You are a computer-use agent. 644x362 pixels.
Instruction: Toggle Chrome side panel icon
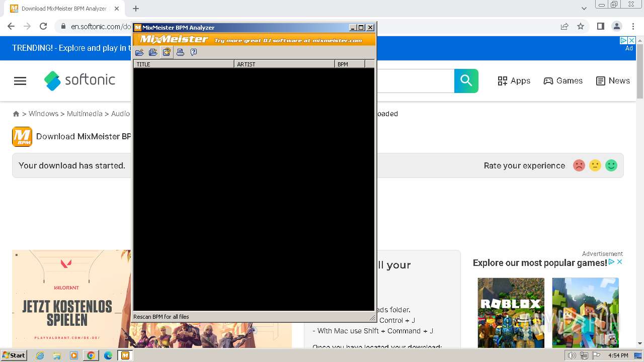click(600, 26)
